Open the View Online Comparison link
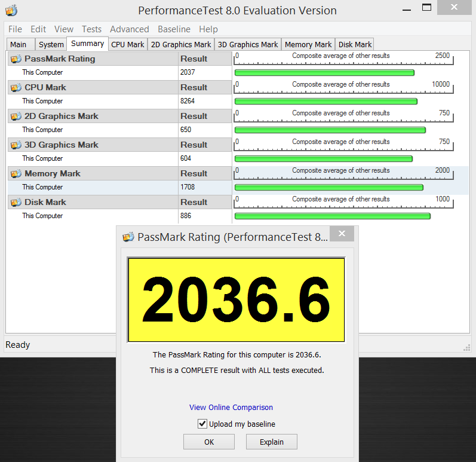This screenshot has width=476, height=462. click(x=231, y=408)
